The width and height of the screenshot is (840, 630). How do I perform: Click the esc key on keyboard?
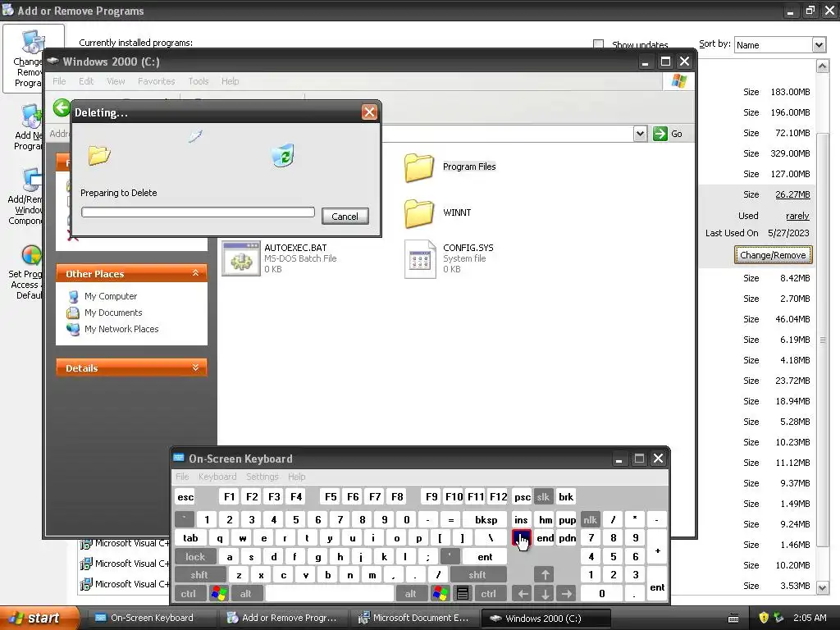[185, 496]
